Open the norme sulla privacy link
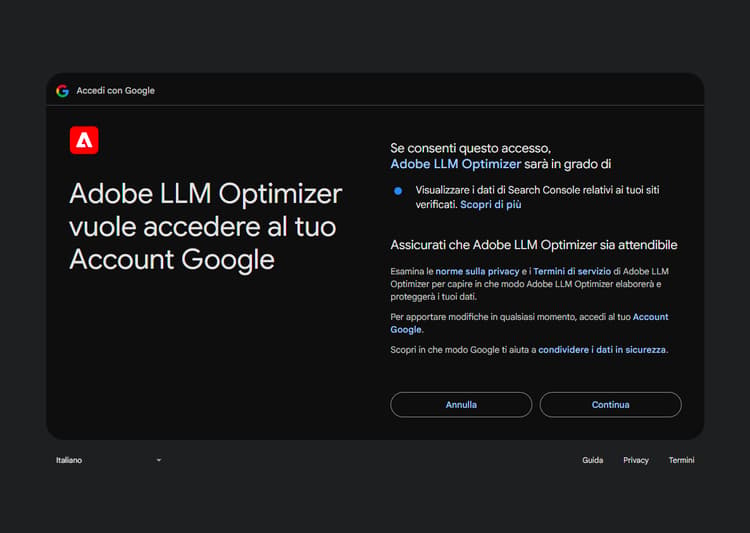Screen dimensions: 750x533 [x=477, y=271]
